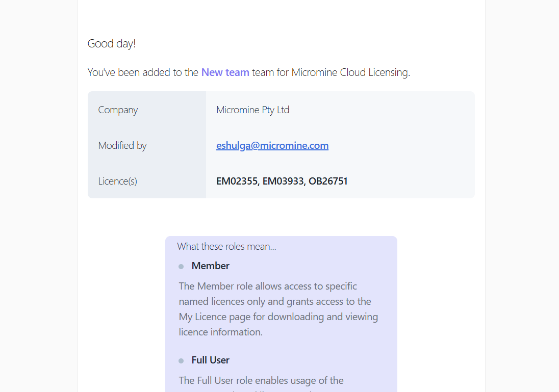
Task: Click the bullet dot beside Full User
Action: pyautogui.click(x=181, y=361)
